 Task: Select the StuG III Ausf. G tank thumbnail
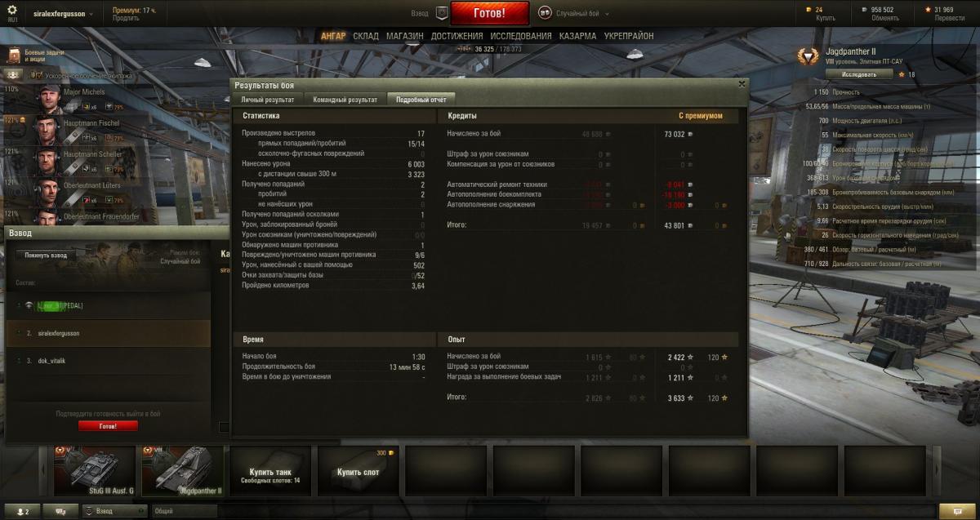point(93,471)
